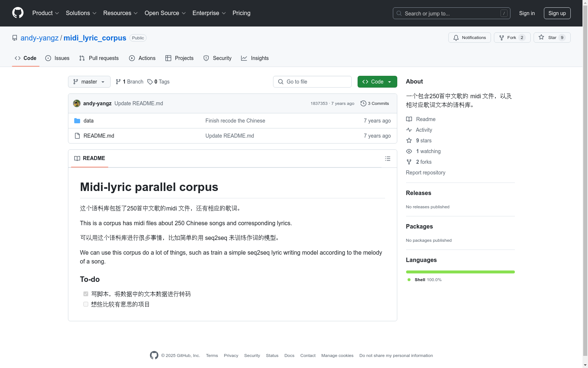
Task: Select the README tab
Action: pos(90,159)
